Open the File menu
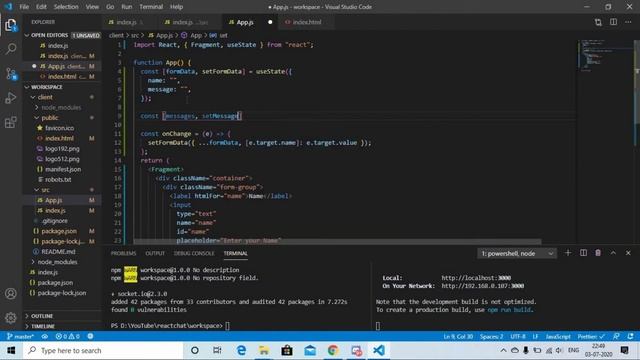This screenshot has width=640, height=360. [24, 7]
